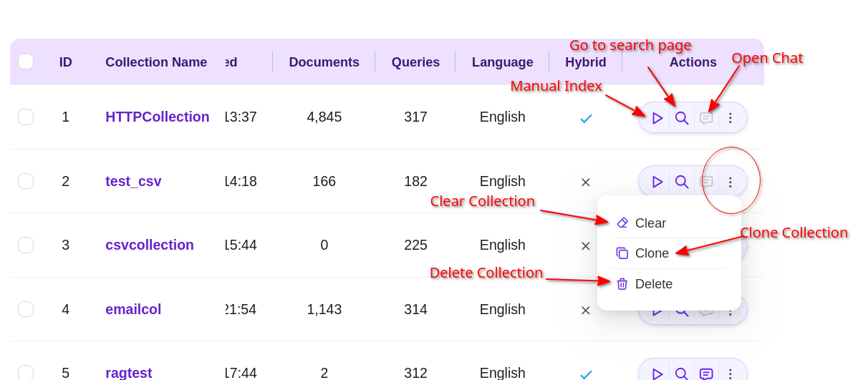Check the box for emailcol row
Screen dimensions: 868x380
pos(26,309)
